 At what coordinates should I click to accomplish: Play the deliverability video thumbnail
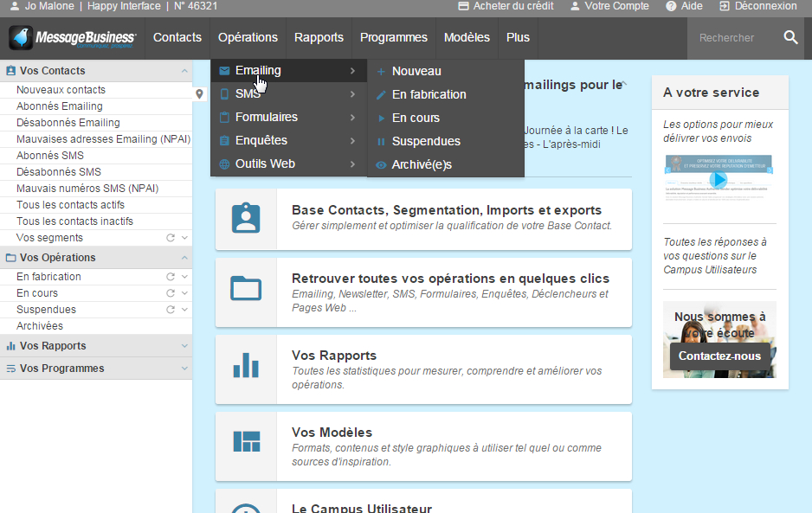tap(719, 180)
